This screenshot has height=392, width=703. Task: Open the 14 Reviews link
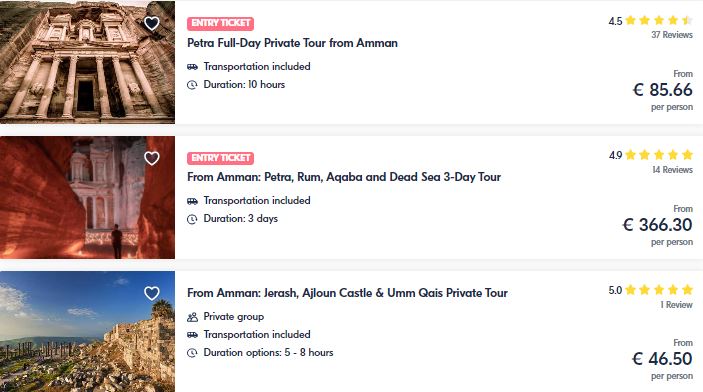pos(672,170)
